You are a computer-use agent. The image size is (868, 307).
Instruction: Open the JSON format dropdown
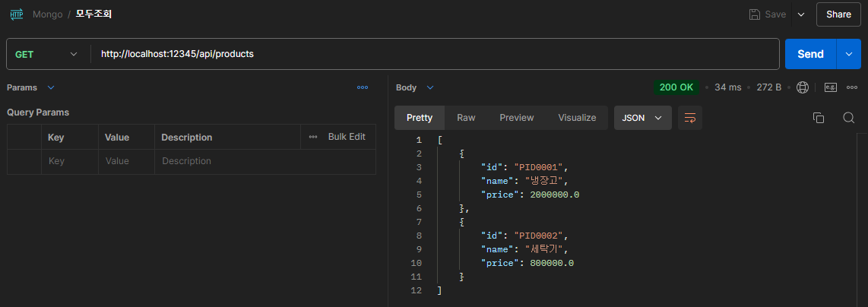tap(643, 118)
